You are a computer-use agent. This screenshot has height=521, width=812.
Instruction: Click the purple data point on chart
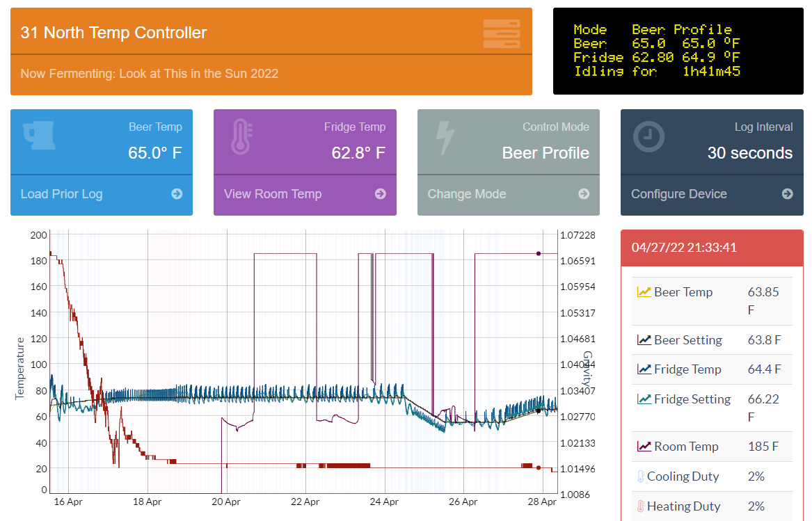tap(539, 254)
